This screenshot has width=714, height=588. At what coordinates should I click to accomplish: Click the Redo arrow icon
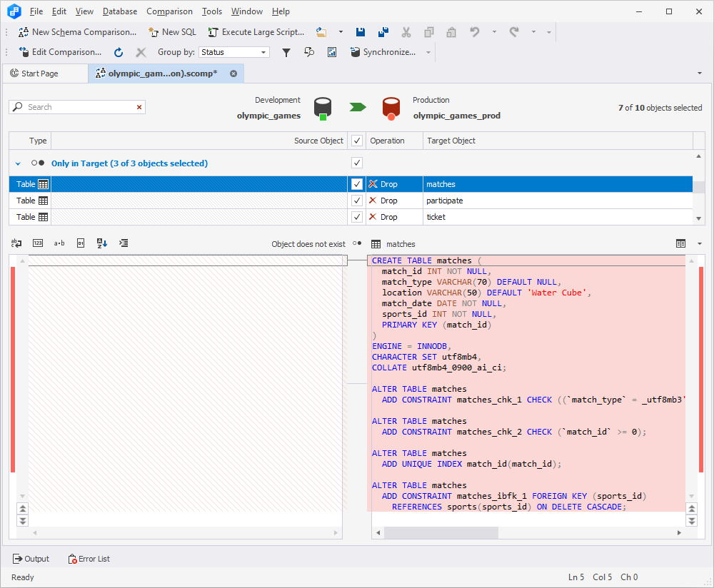(x=514, y=32)
